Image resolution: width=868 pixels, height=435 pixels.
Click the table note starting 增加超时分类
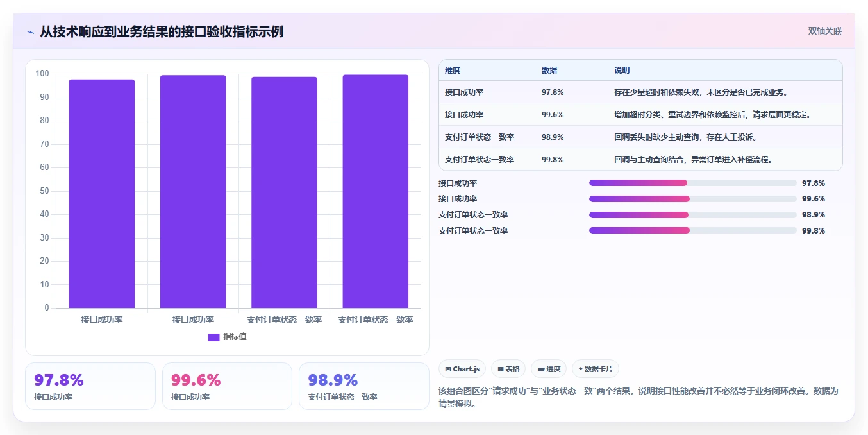[x=713, y=115]
